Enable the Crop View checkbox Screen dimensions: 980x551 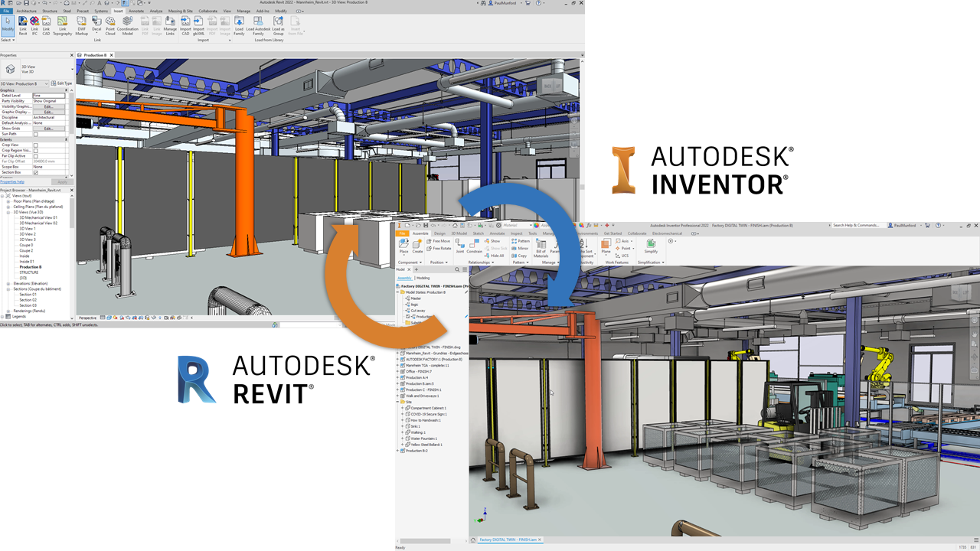(x=35, y=145)
